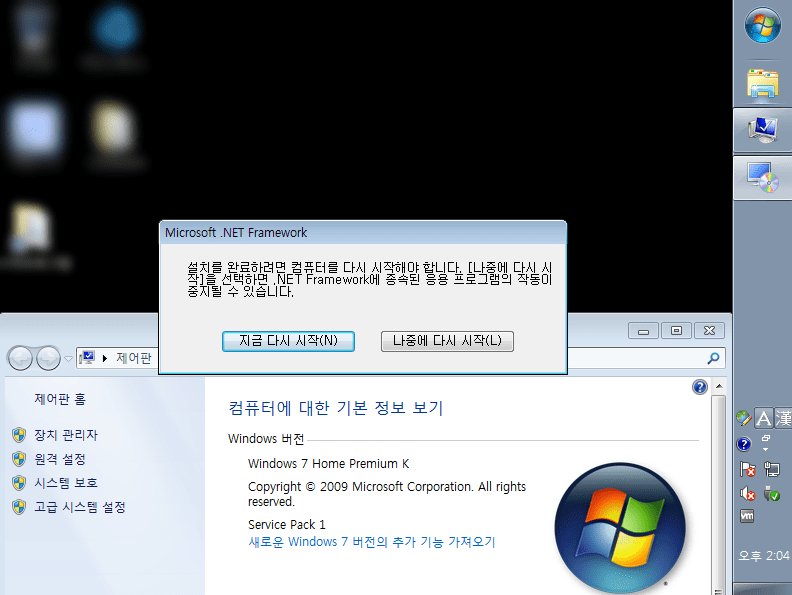
Task: Click the language bar help question icon
Action: [x=744, y=444]
